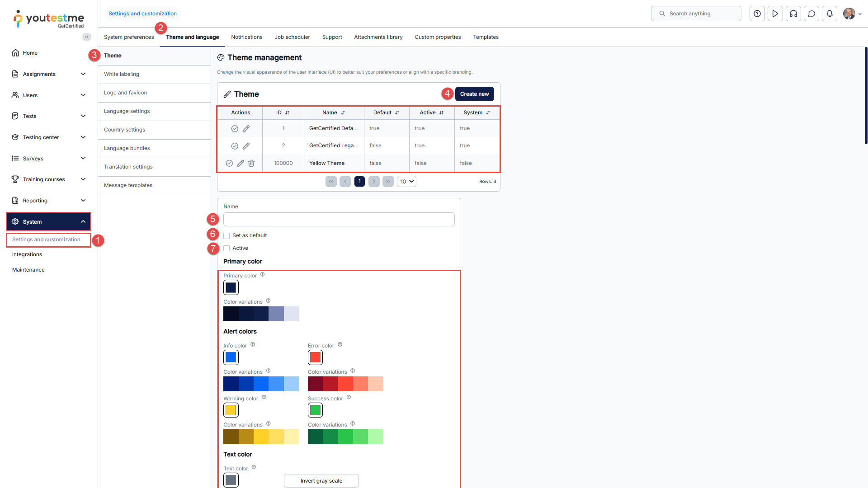Click the theme Name input field

339,220
